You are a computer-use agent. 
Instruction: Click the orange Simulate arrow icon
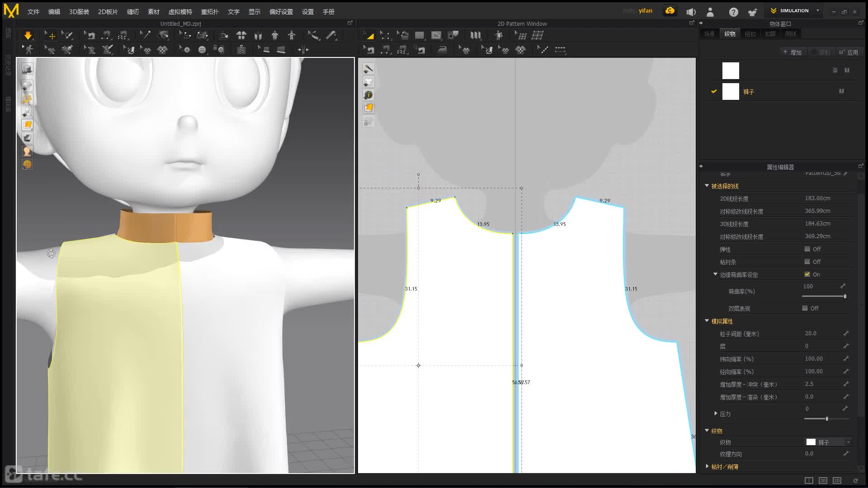pos(28,35)
